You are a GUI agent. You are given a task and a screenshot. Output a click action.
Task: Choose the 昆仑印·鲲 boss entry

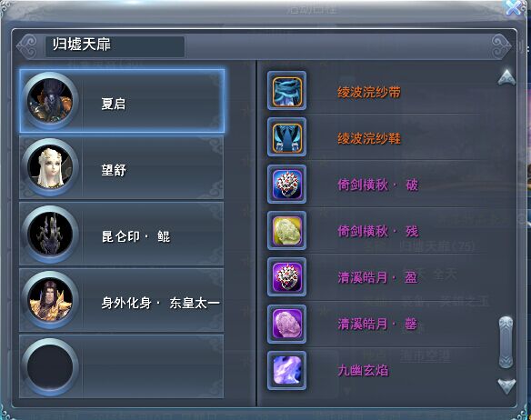(x=121, y=234)
